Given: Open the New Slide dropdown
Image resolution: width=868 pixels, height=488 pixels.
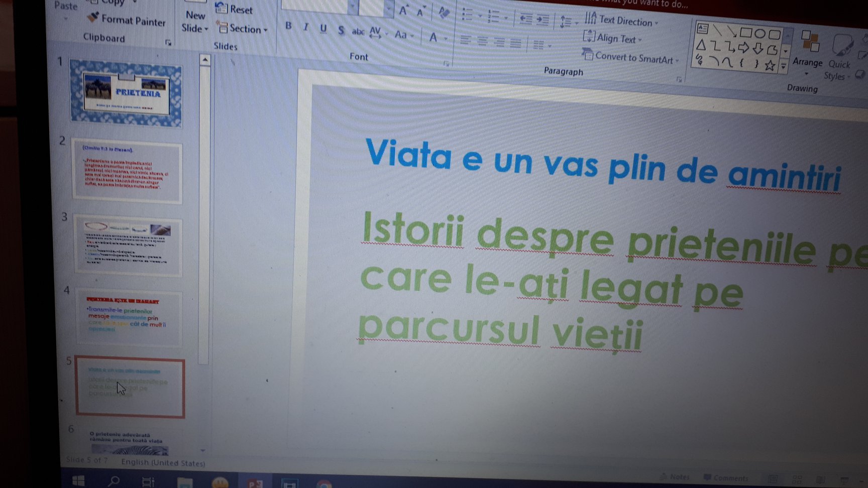Looking at the screenshot, I should click(194, 22).
